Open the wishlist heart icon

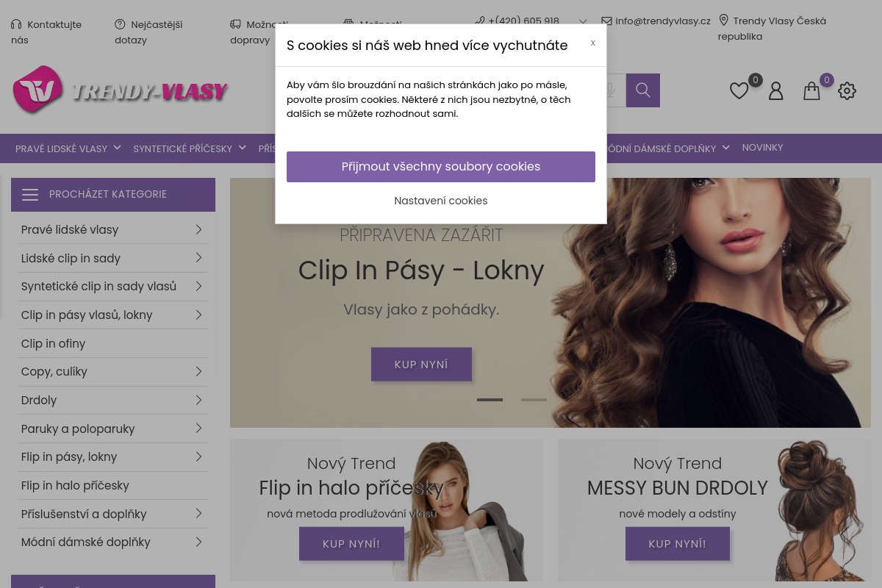click(x=739, y=91)
